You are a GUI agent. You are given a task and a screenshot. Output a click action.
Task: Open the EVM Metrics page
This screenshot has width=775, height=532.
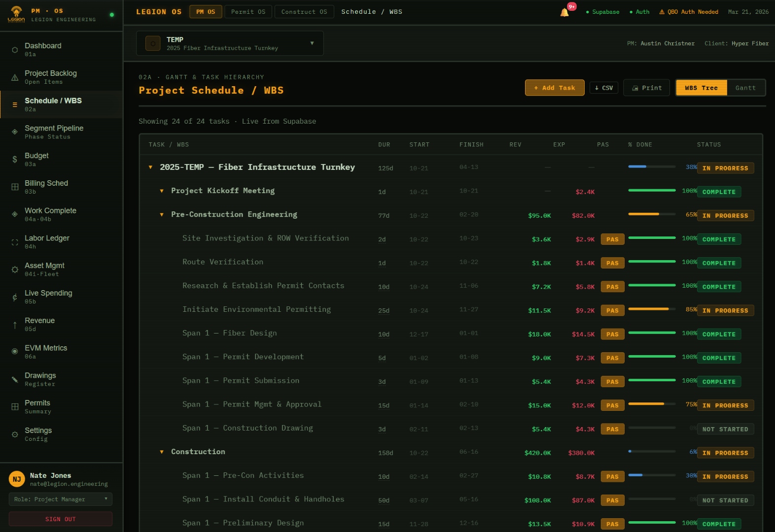click(61, 352)
